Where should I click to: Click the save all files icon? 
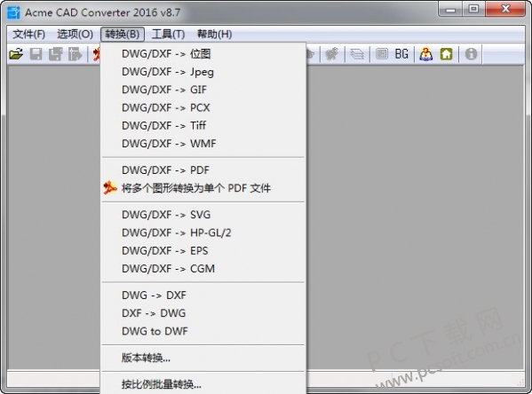click(x=55, y=54)
